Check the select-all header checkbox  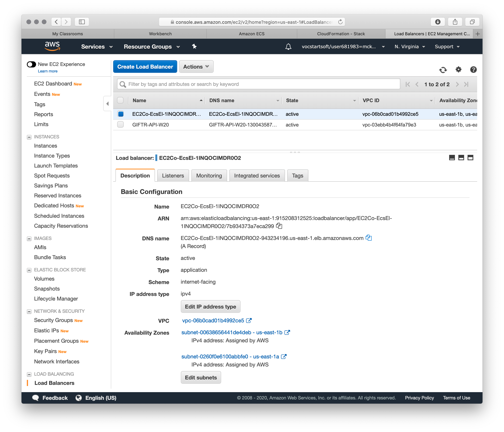(120, 100)
